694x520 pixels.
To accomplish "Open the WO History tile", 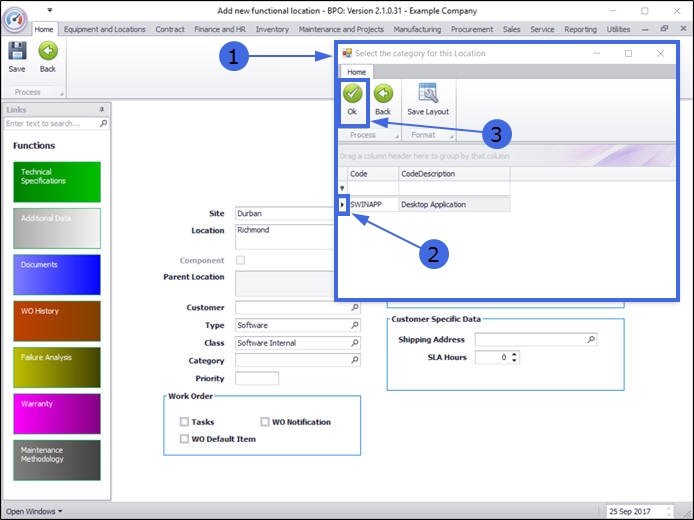I will (57, 321).
